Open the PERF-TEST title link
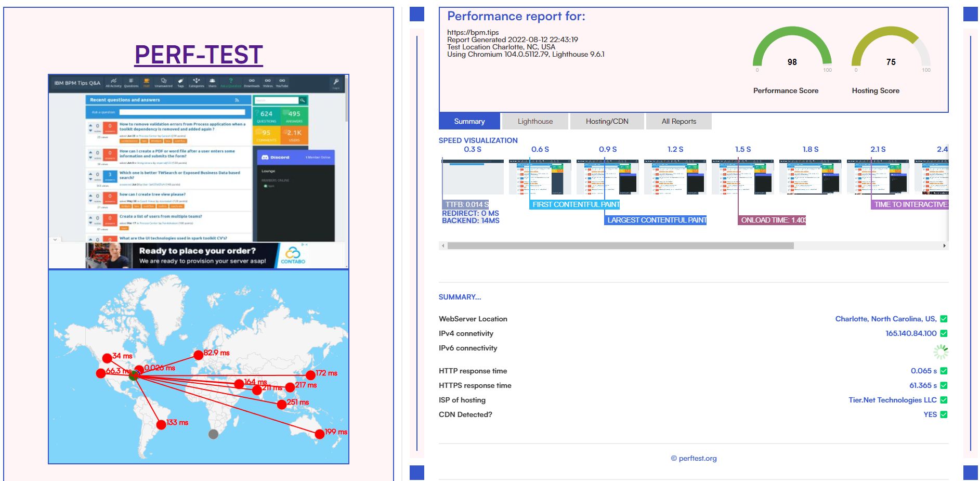 (199, 55)
